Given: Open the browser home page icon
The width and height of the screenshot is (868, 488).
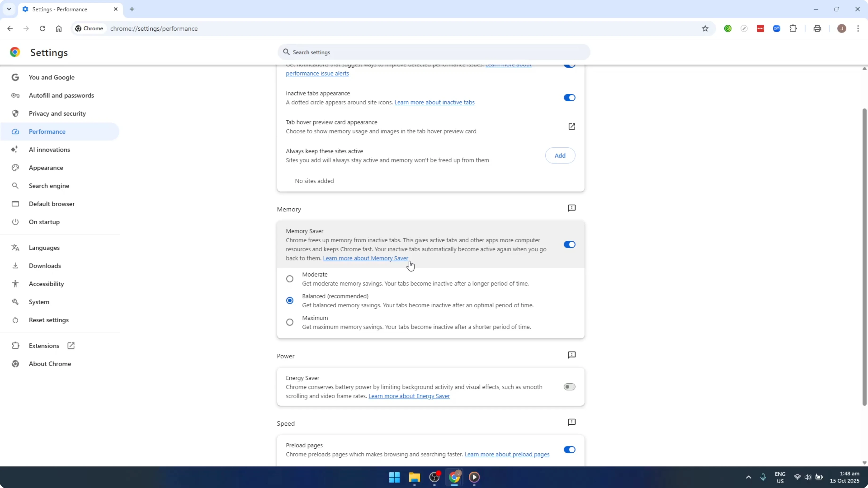Looking at the screenshot, I should (x=59, y=29).
